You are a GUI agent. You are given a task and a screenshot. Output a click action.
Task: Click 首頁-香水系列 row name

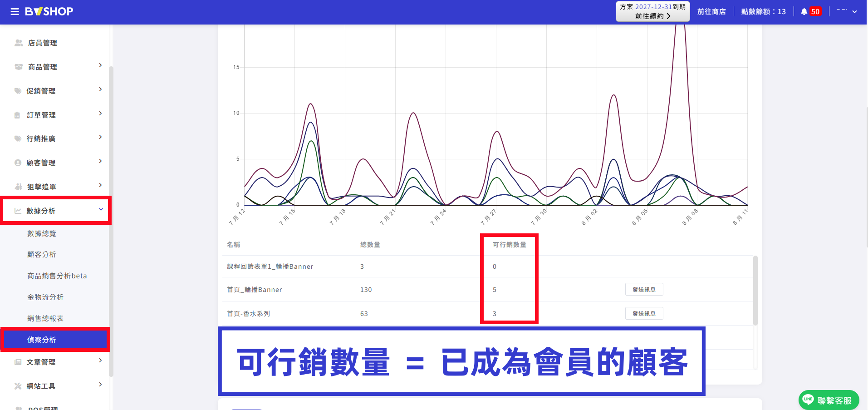248,314
